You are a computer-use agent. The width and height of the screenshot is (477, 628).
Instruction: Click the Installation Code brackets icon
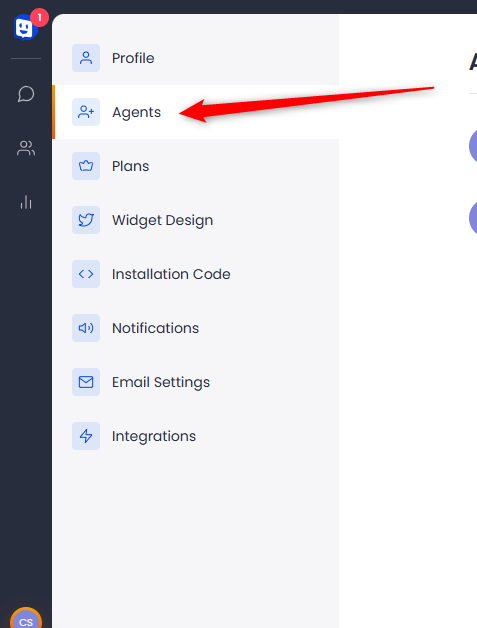(86, 274)
